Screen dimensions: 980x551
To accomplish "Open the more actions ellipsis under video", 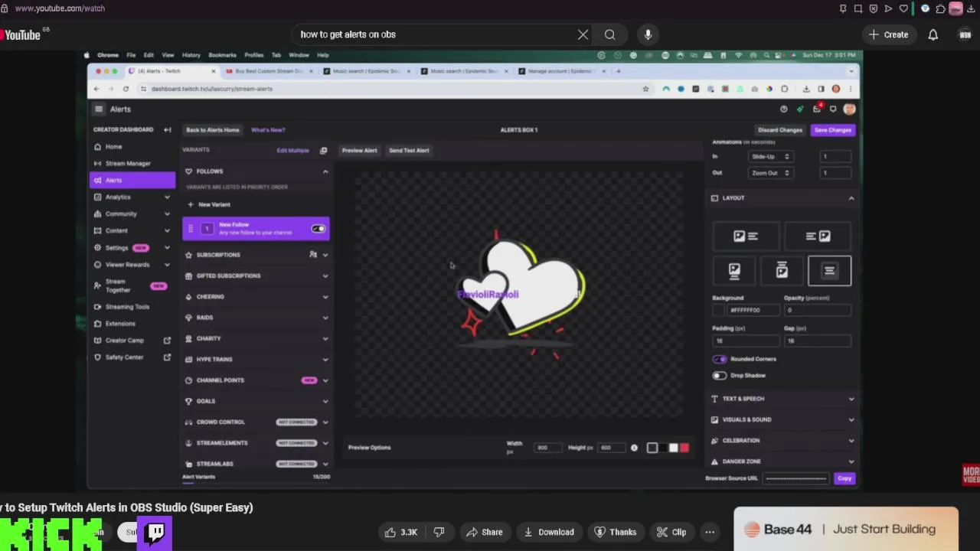I will (710, 532).
